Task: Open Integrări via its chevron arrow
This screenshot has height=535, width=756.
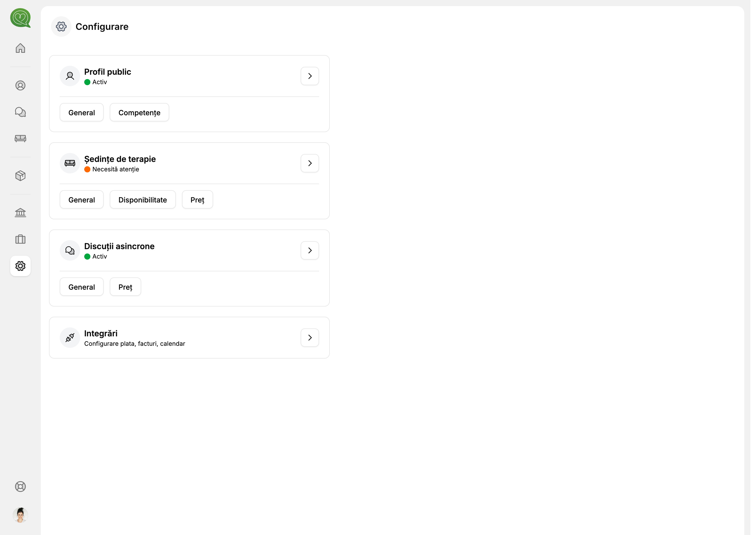Action: point(309,337)
